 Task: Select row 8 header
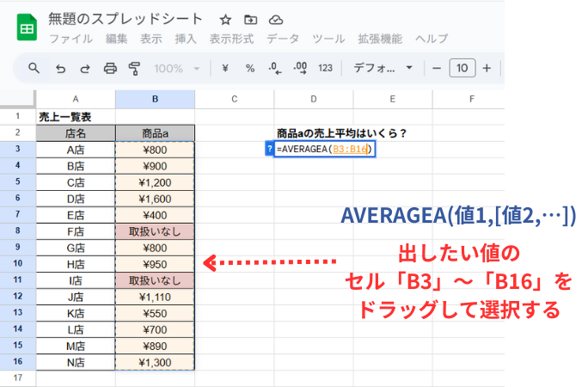coord(18,231)
